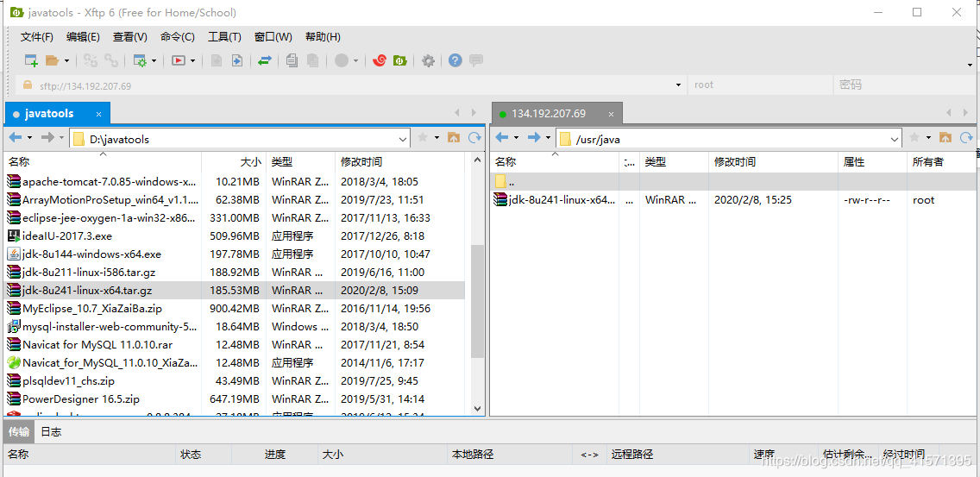Open the 帮助(H) menu
The image size is (980, 477).
[323, 37]
